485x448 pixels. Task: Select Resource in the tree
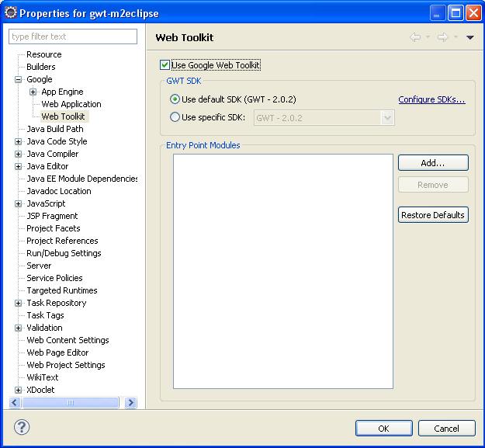click(x=44, y=54)
